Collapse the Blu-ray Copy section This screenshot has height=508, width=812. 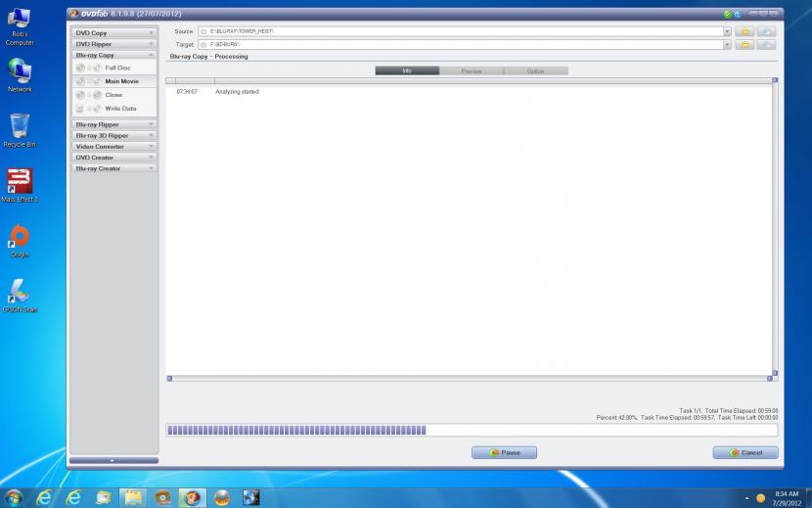(x=114, y=55)
